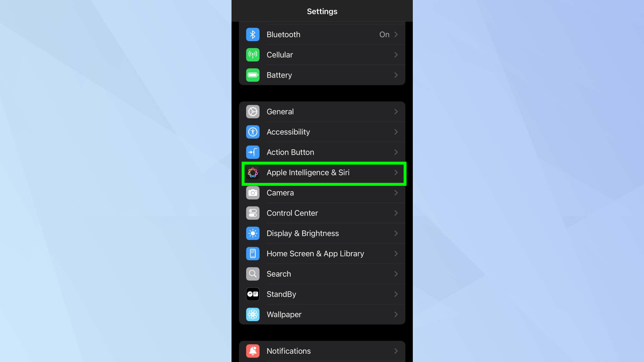
Task: Select the Notifications menu item
Action: [x=322, y=350]
